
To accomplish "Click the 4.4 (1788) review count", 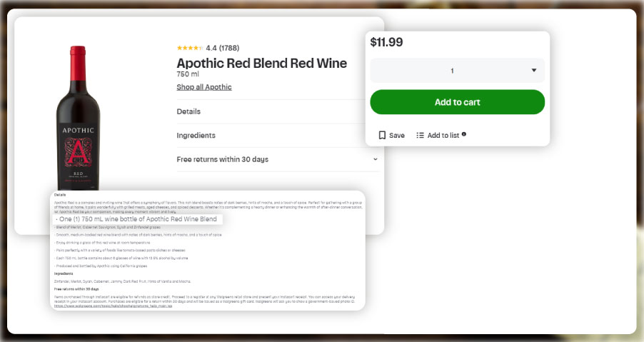I will tap(222, 48).
